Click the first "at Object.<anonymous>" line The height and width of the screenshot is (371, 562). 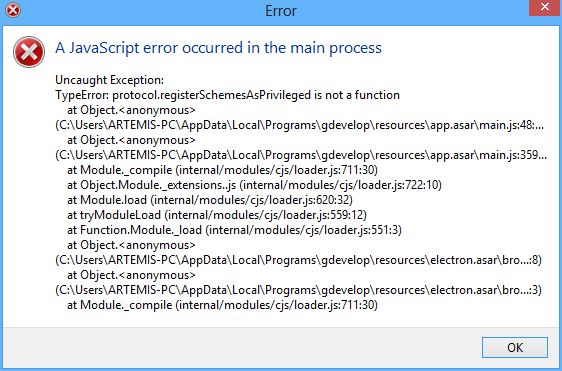point(131,110)
